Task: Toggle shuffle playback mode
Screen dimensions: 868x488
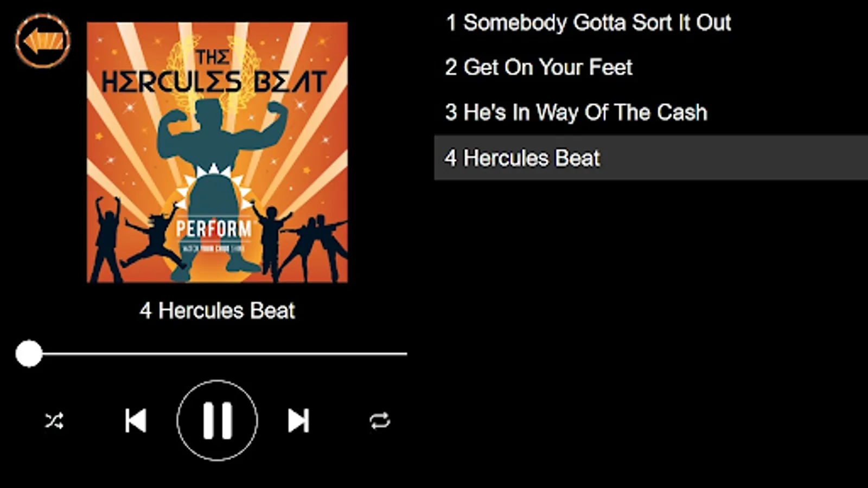Action: click(54, 421)
